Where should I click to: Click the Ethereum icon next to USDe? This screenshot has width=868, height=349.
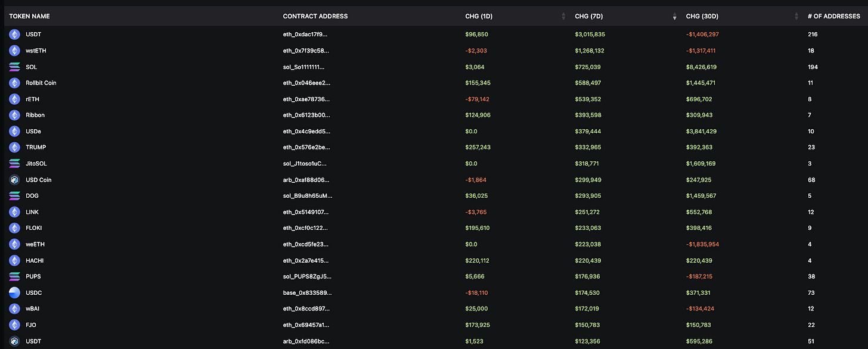(14, 131)
